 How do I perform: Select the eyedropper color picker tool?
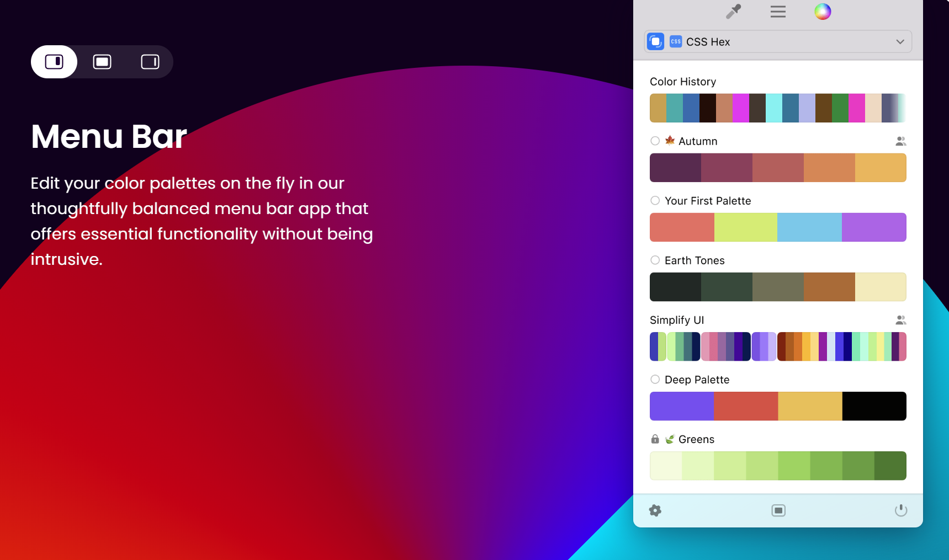click(x=733, y=11)
